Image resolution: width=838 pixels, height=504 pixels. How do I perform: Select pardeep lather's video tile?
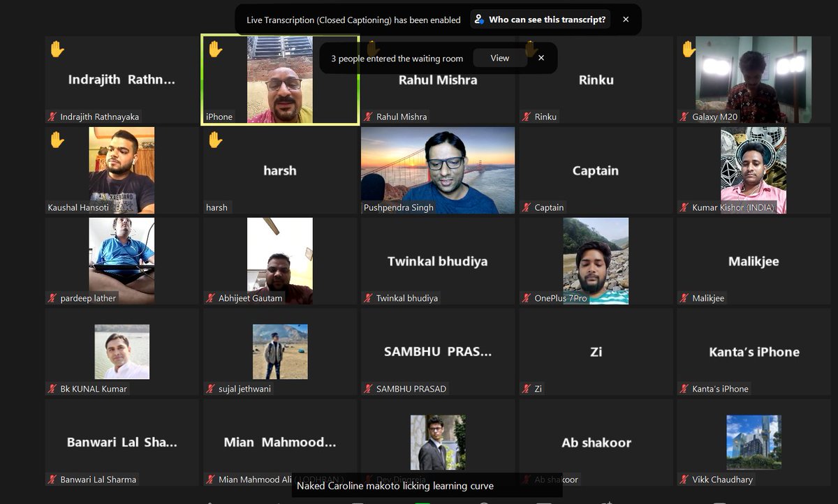coord(122,261)
